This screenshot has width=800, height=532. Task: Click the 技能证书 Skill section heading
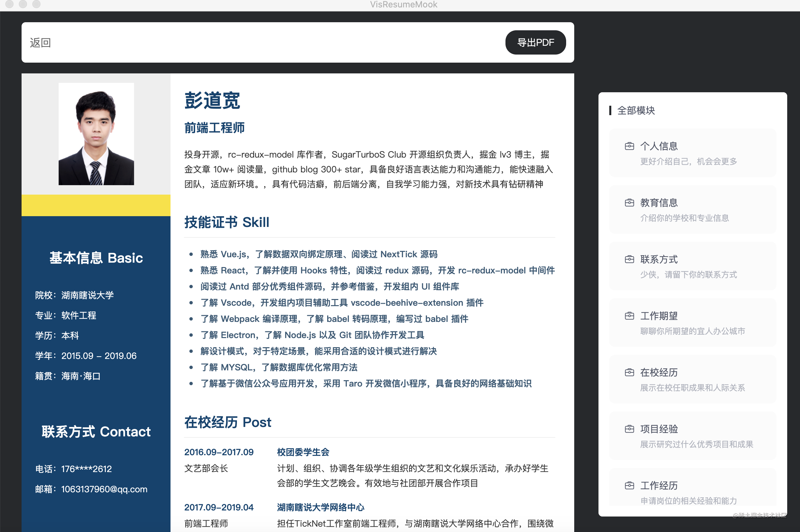coord(226,223)
